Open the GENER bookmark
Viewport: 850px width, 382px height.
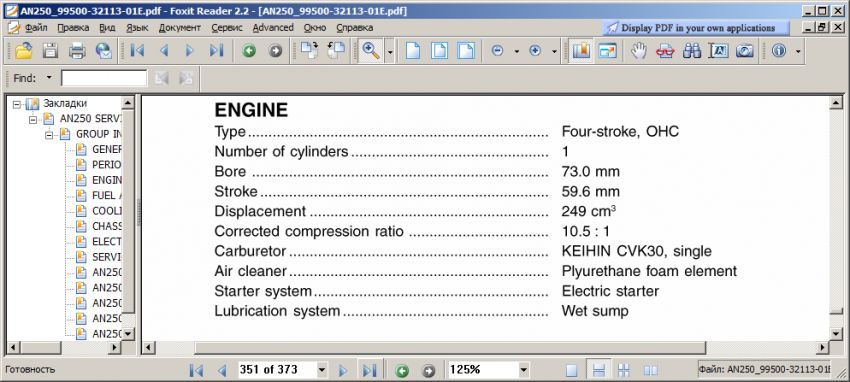click(106, 149)
